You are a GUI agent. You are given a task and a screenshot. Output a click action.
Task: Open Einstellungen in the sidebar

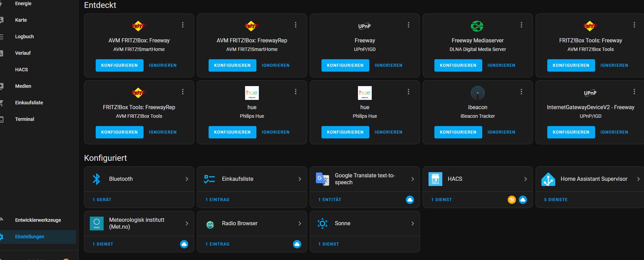coord(30,237)
